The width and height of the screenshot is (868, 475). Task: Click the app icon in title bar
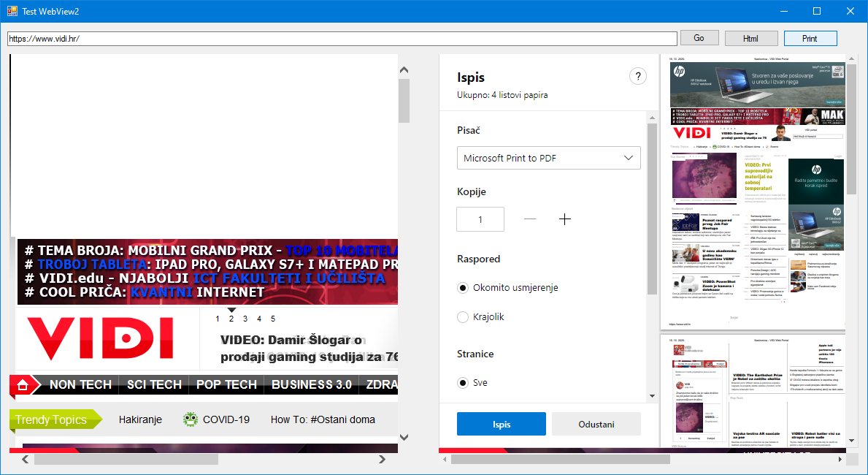12,11
